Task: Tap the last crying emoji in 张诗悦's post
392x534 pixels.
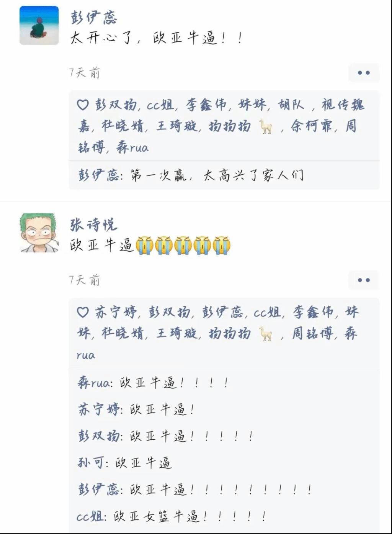Action: tap(221, 246)
